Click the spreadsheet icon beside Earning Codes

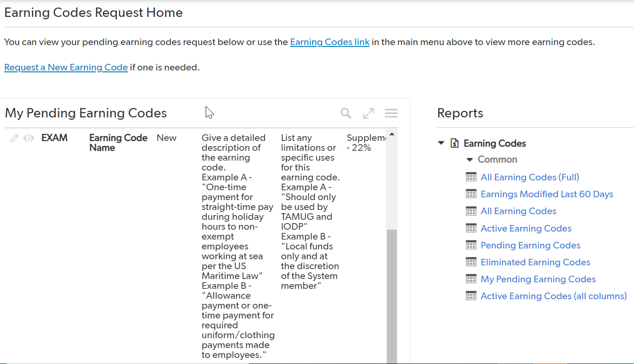(454, 143)
